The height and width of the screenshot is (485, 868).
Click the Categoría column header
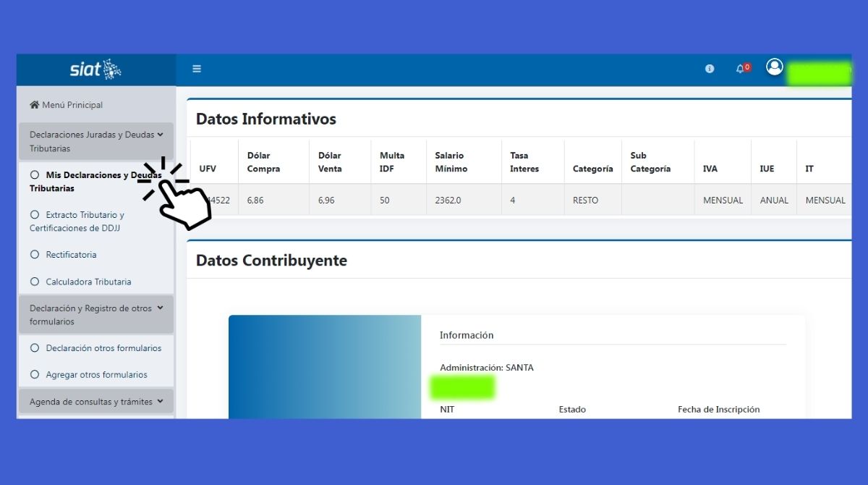coord(592,169)
